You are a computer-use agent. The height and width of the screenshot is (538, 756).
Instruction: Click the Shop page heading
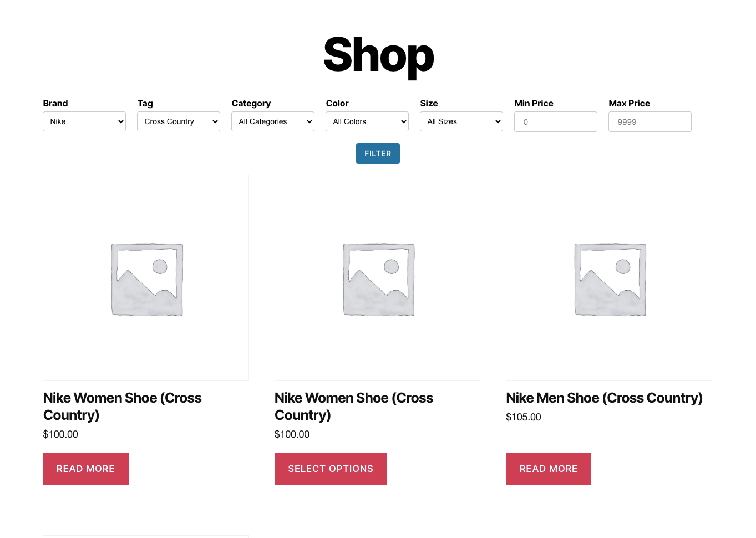[378, 55]
